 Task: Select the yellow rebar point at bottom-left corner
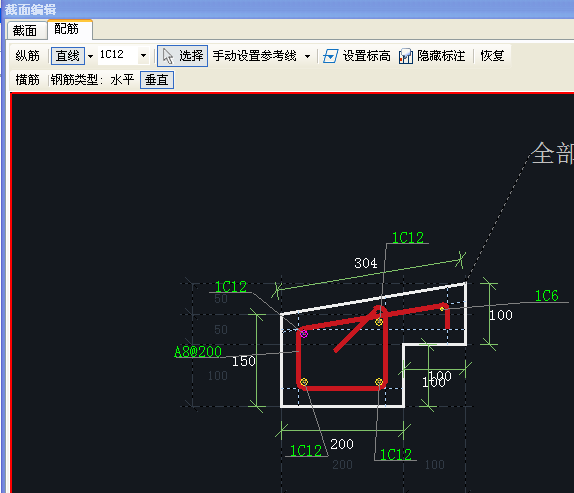304,382
